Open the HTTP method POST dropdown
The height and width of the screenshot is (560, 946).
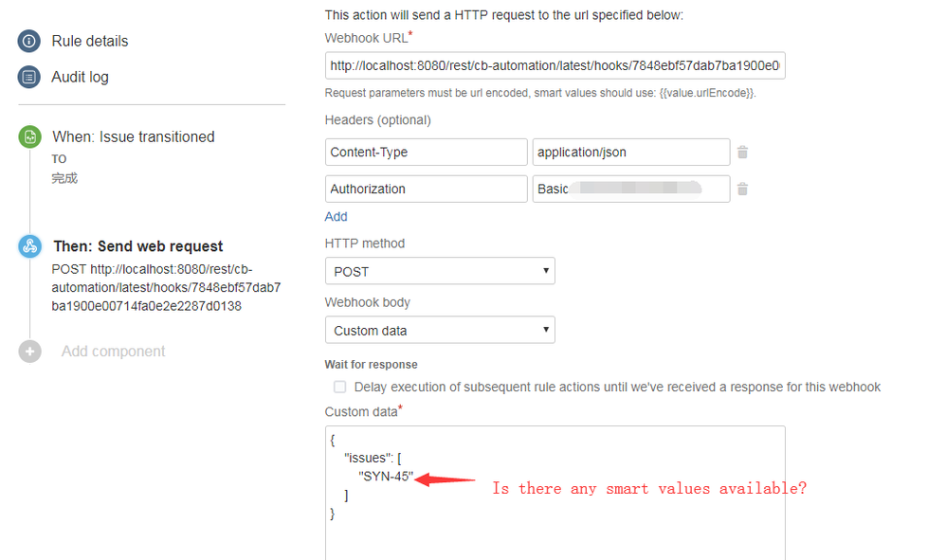pos(440,271)
